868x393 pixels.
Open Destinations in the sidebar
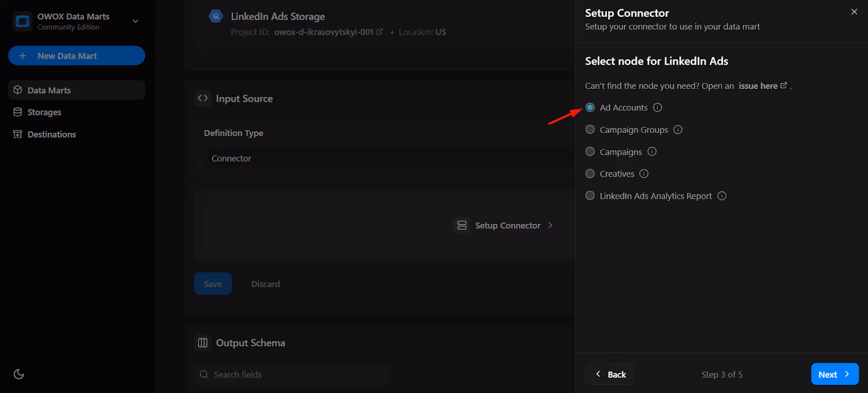(76, 134)
